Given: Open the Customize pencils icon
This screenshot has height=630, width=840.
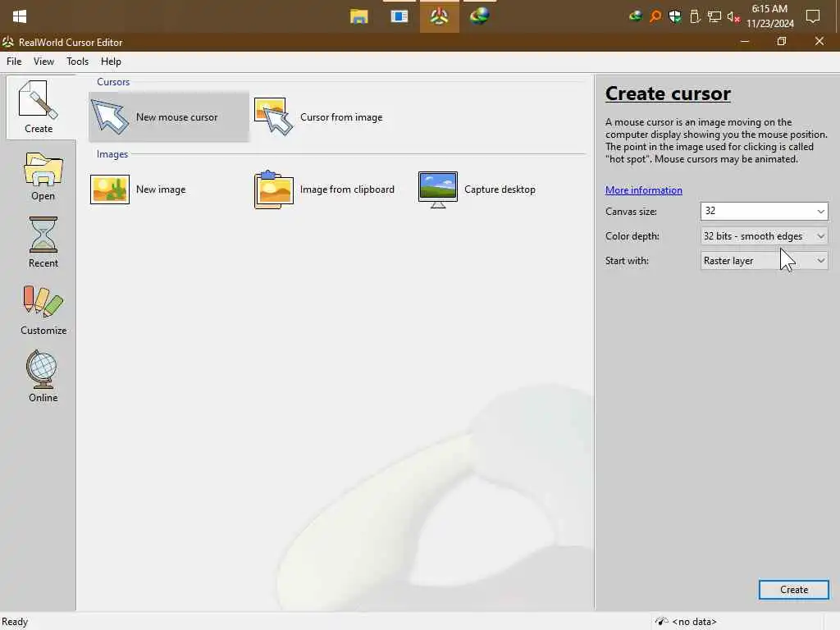Looking at the screenshot, I should tap(43, 301).
